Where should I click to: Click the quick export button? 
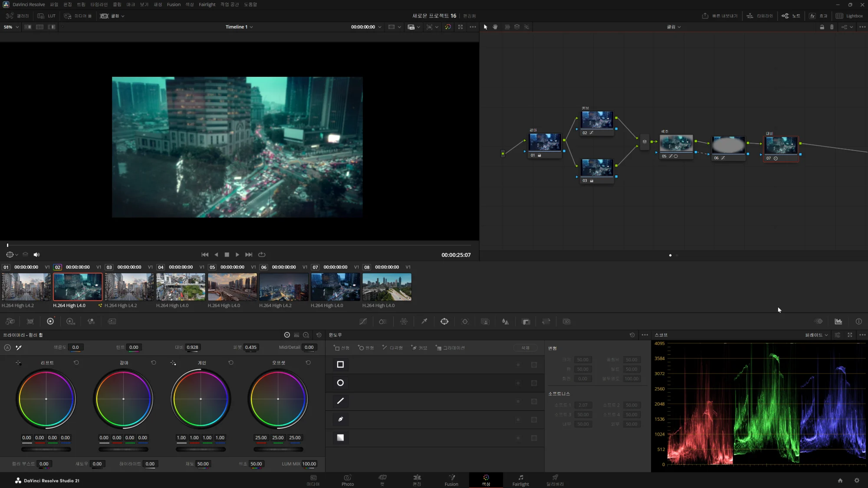(x=720, y=16)
